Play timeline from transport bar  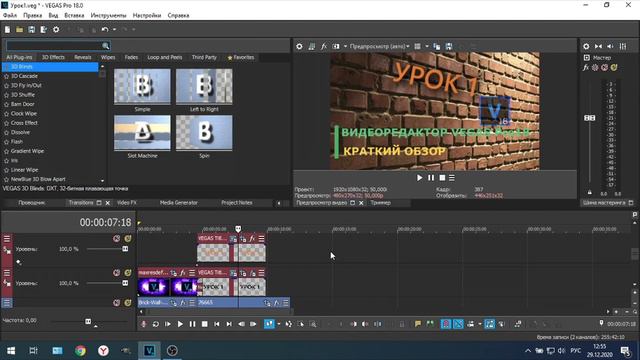point(180,324)
